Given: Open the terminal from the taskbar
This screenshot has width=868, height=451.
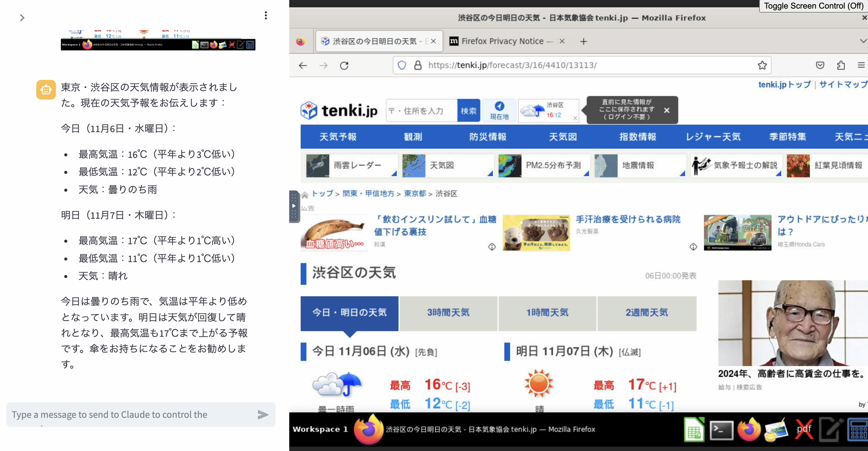Looking at the screenshot, I should 721,430.
